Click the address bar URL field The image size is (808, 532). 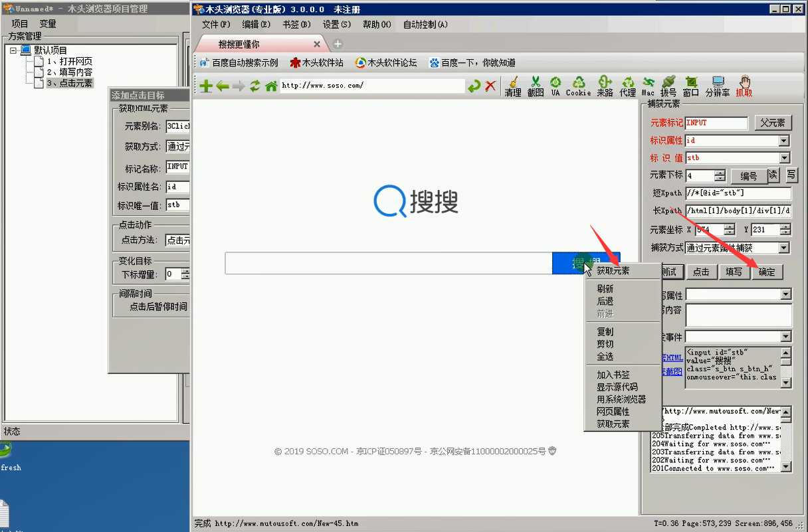372,86
